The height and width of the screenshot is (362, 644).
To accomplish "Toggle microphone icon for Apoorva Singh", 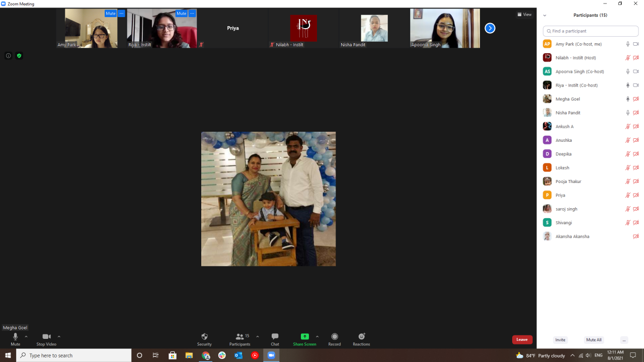I will (x=627, y=71).
